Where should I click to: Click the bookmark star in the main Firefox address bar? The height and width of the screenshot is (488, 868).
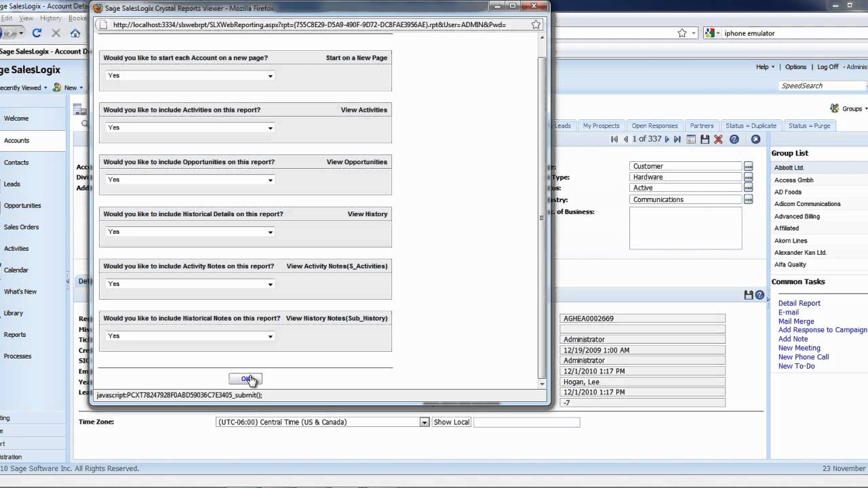[682, 33]
